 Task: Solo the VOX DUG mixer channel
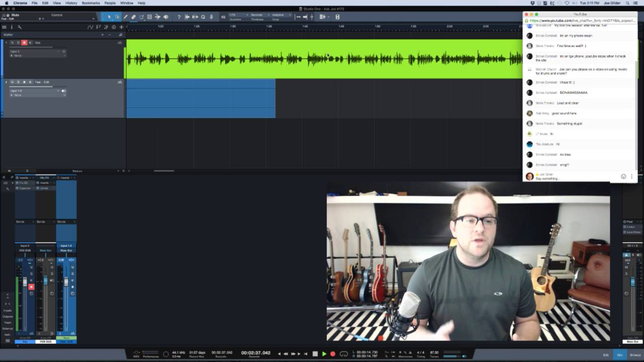click(x=52, y=274)
